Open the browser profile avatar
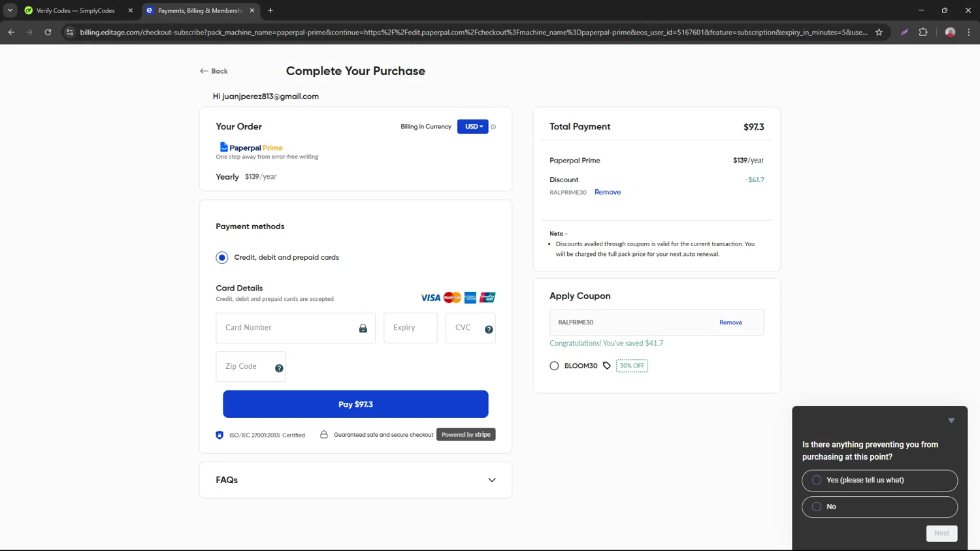The width and height of the screenshot is (980, 551). pos(950,32)
